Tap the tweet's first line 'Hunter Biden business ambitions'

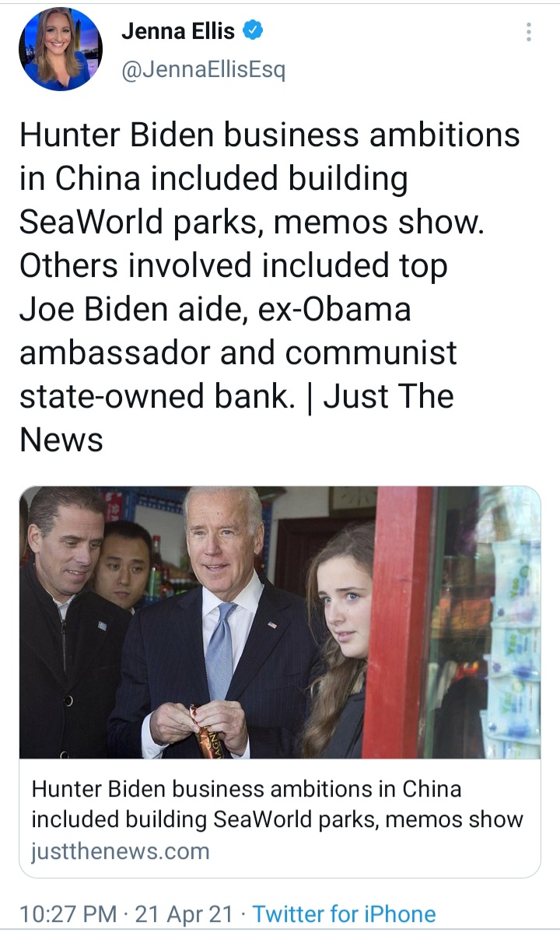(269, 135)
